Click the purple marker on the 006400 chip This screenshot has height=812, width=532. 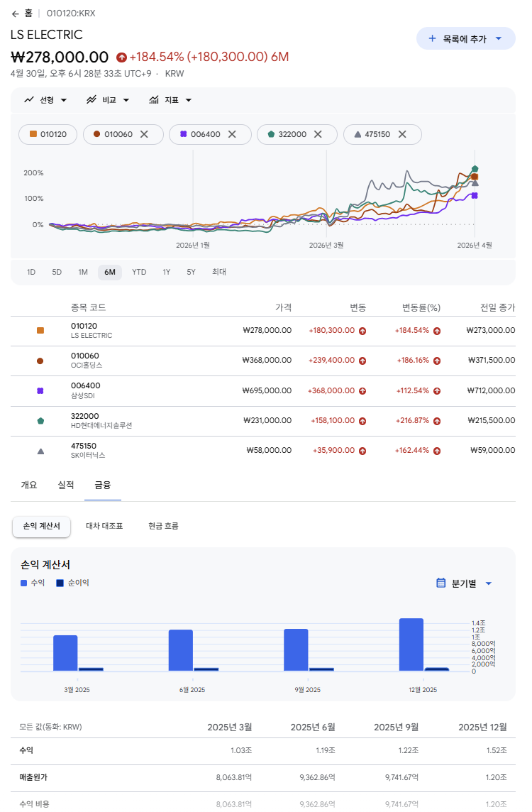click(x=183, y=134)
